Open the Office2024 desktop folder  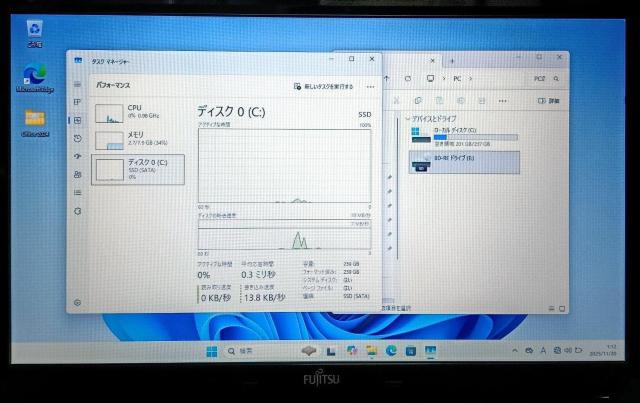(35, 123)
